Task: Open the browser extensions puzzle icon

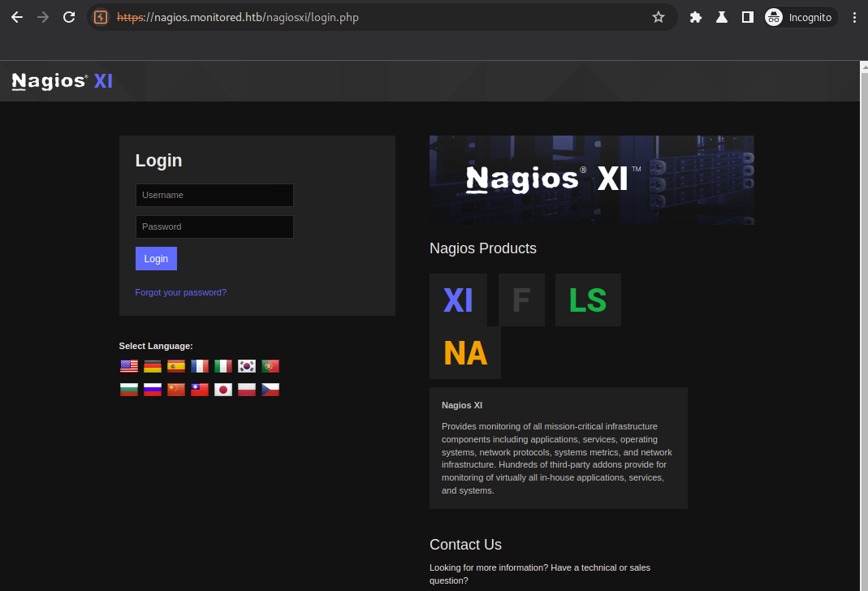Action: (695, 16)
